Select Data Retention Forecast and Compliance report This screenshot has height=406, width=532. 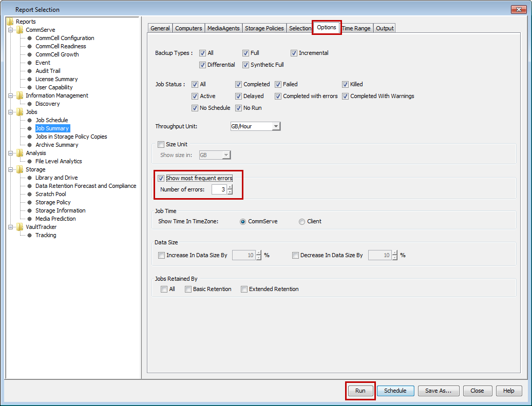click(x=86, y=186)
